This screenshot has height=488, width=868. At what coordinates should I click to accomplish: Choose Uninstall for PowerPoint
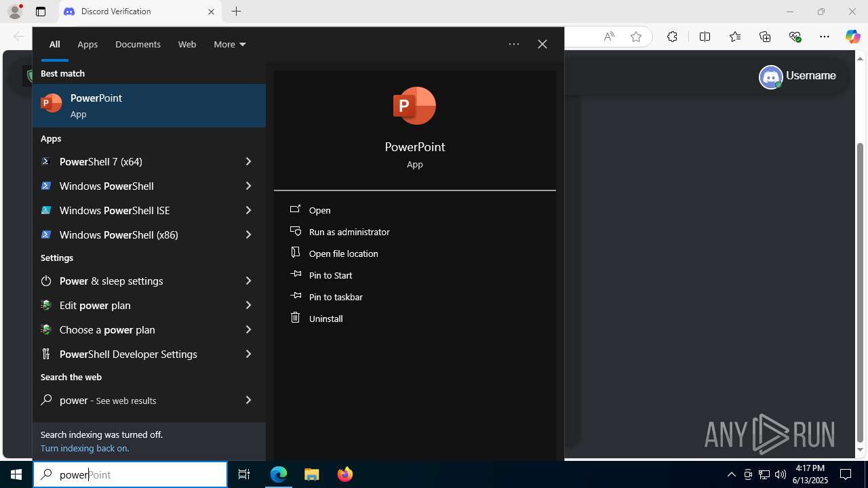tap(325, 319)
